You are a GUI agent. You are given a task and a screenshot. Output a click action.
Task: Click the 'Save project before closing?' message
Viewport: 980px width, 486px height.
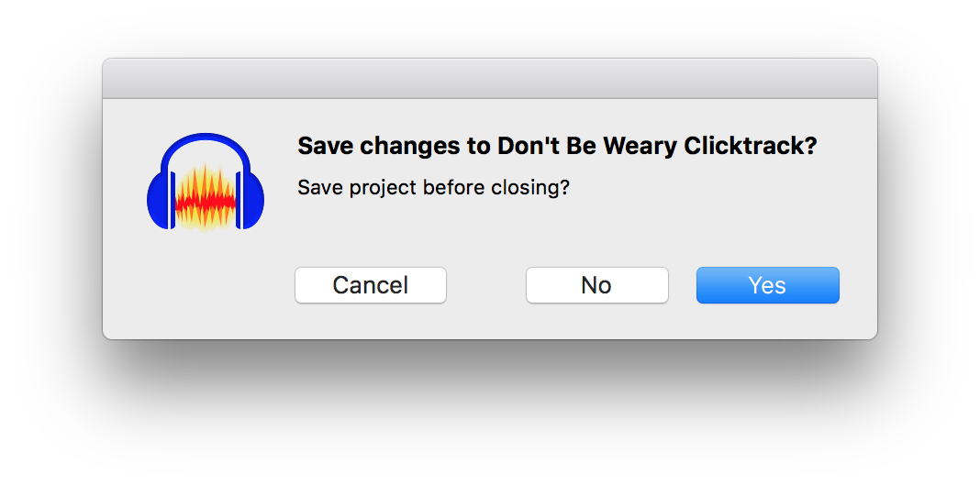coord(433,187)
